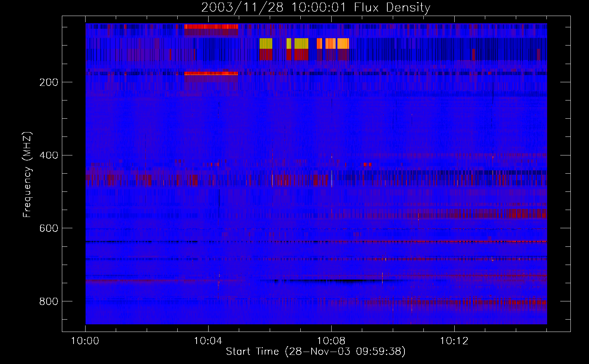Click the '10:00' time tick label

pyautogui.click(x=85, y=341)
